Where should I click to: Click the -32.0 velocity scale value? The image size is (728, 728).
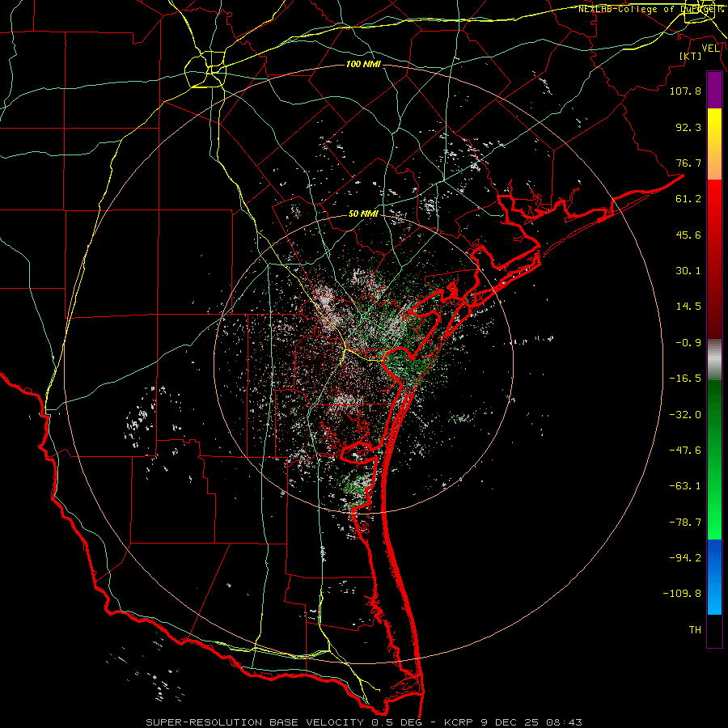click(x=685, y=415)
